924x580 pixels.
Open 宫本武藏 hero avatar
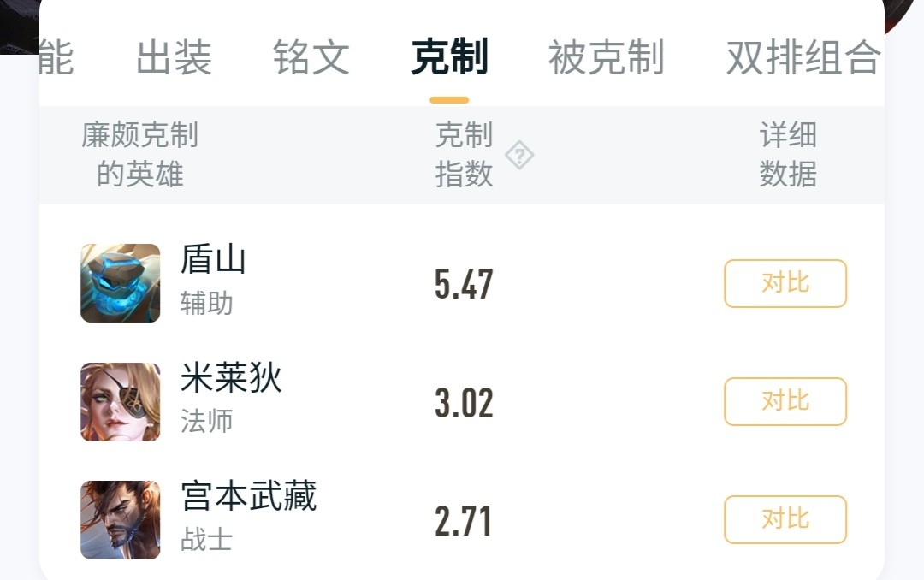click(x=121, y=520)
